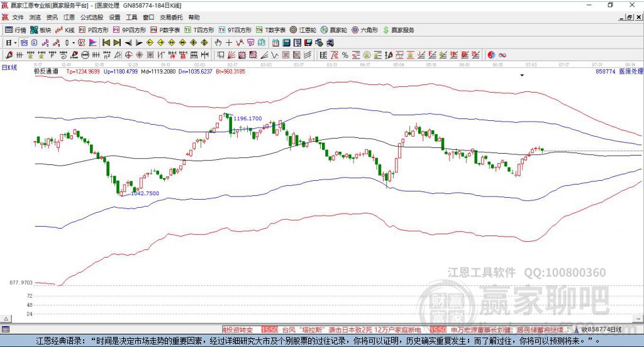
Task: Open the 申万宏源董事长刘健 news headline
Action: (508, 330)
